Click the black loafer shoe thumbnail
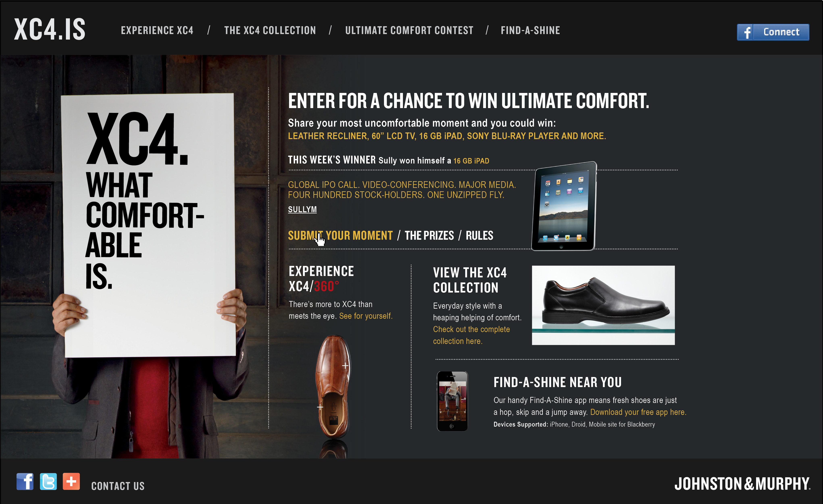 pyautogui.click(x=603, y=305)
